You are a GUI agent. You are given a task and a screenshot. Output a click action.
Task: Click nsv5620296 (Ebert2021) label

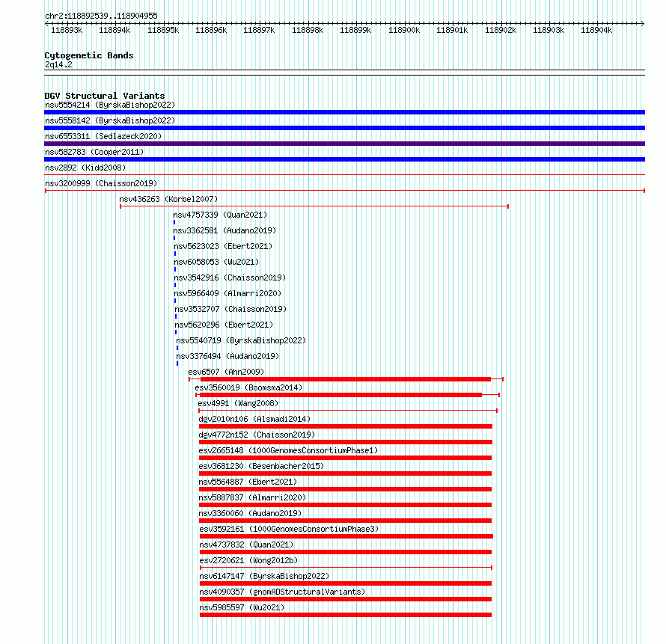click(x=224, y=325)
